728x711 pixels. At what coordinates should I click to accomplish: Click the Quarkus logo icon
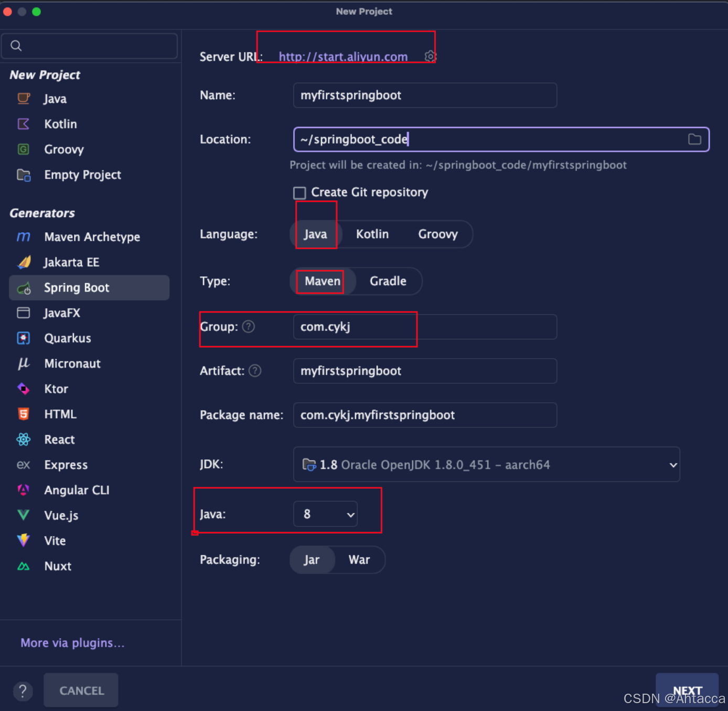click(x=24, y=338)
